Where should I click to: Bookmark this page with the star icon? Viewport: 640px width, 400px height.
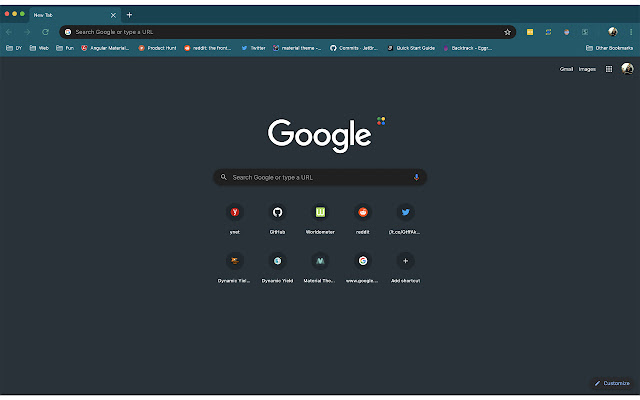(507, 32)
